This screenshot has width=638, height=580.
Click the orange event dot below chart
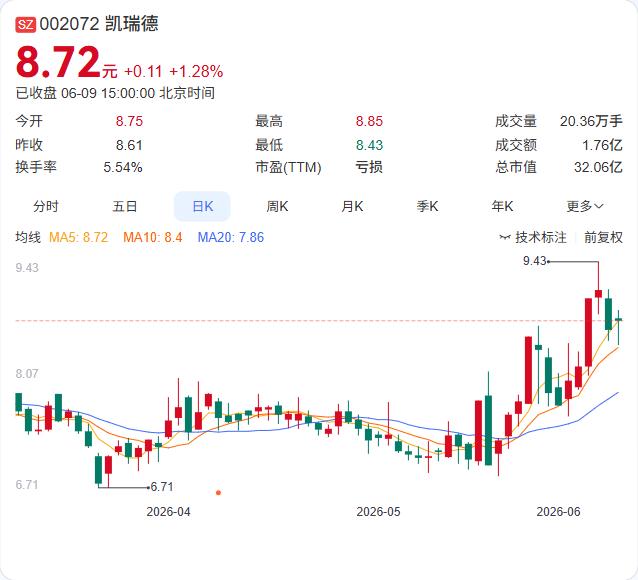[218, 492]
